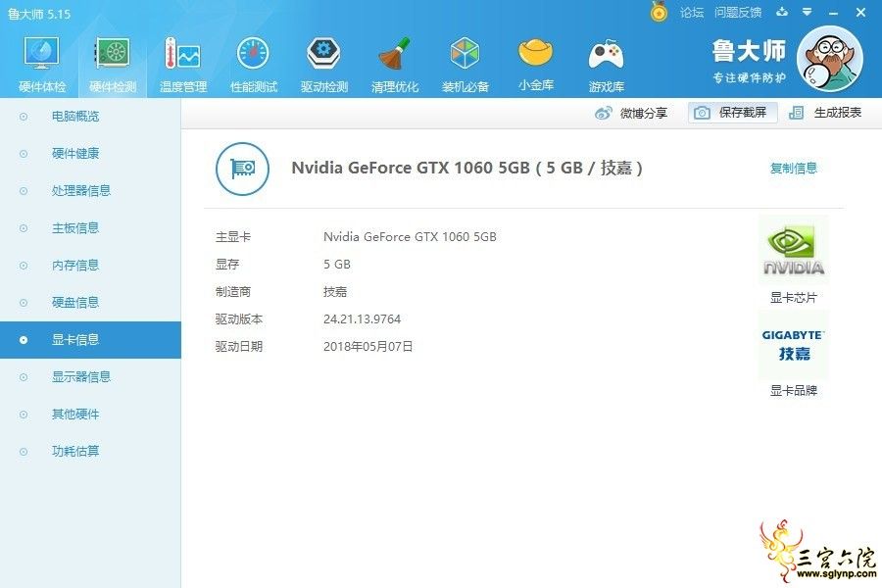Click the 显存 field label

(x=227, y=265)
